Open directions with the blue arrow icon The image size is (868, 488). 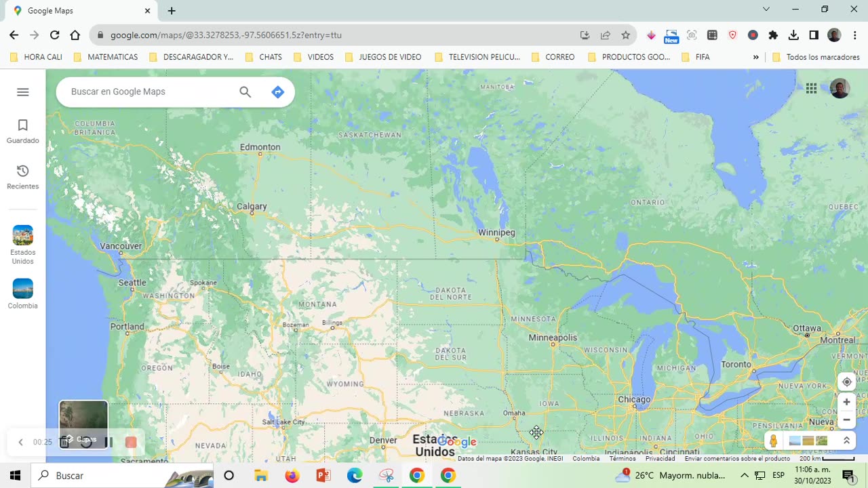coord(277,91)
